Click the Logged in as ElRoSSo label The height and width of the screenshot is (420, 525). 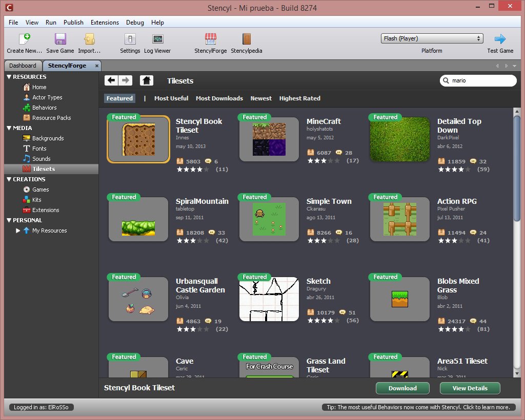pyautogui.click(x=41, y=407)
